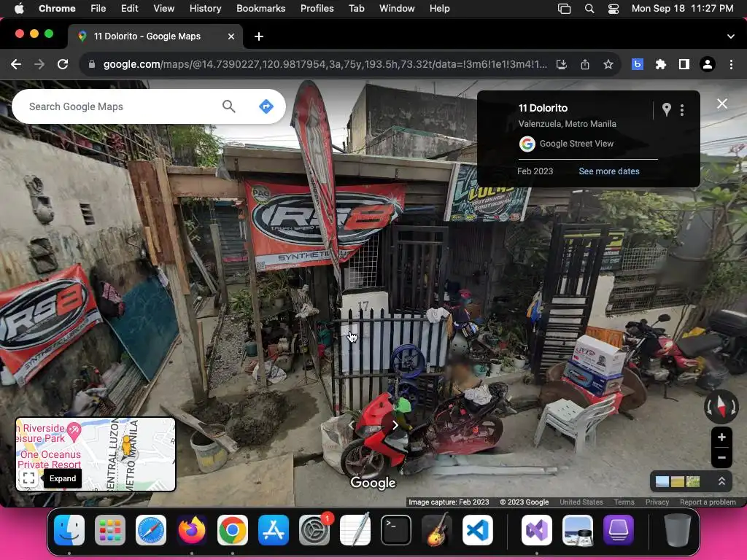Bookmark this page with the star
Screen dimensions: 747x560
608,64
